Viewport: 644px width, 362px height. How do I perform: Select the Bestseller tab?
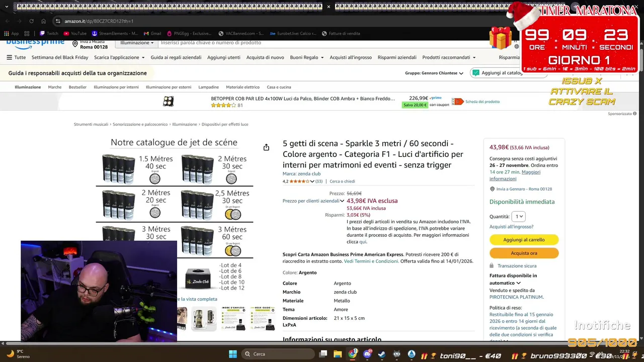pyautogui.click(x=77, y=87)
